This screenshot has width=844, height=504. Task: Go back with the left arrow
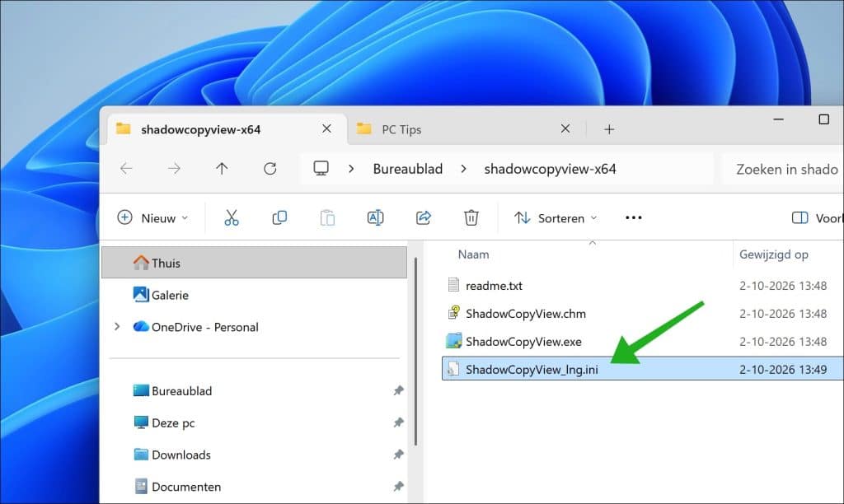tap(126, 169)
